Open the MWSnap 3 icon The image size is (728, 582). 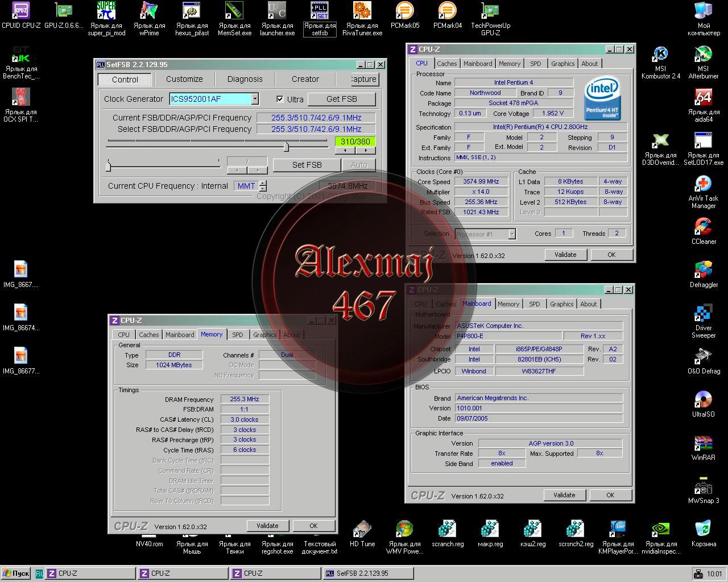pyautogui.click(x=704, y=486)
